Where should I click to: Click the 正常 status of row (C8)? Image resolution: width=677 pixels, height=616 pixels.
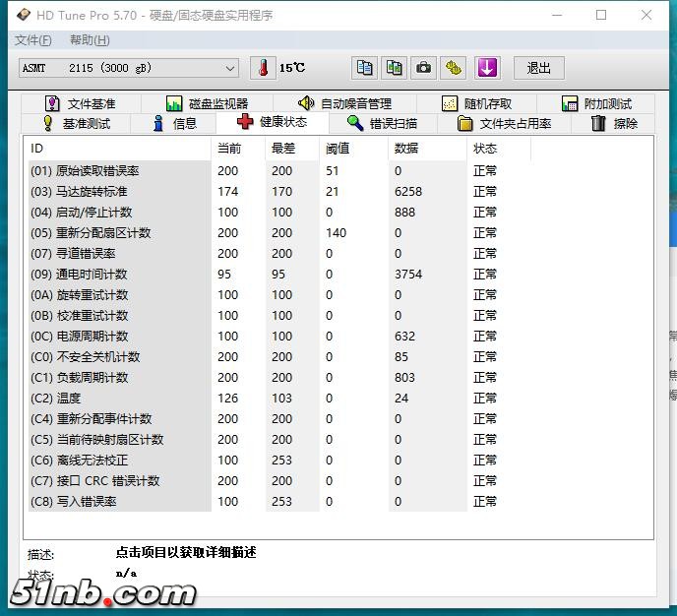(x=485, y=502)
